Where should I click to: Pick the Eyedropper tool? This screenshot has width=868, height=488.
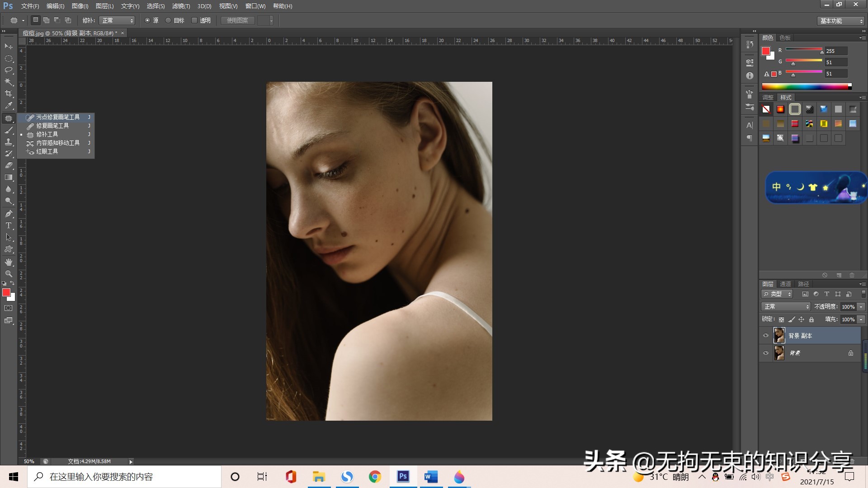(x=9, y=105)
